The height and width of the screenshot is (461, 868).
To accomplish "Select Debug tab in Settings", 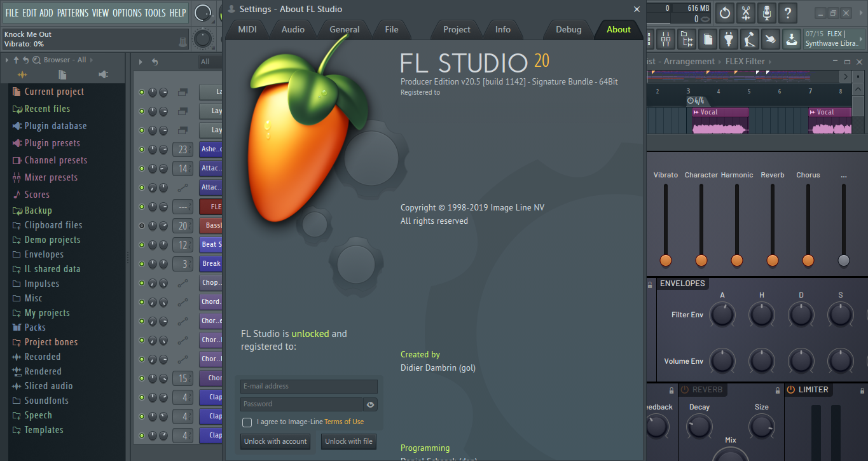I will coord(568,29).
